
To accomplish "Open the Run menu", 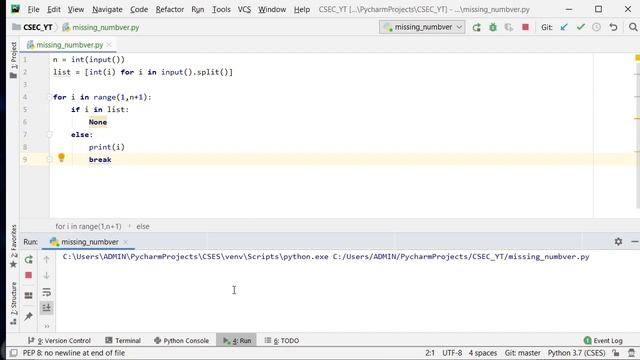I will pos(198,9).
